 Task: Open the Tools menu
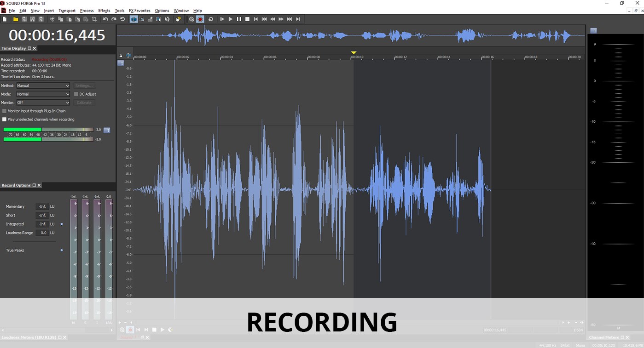(119, 11)
